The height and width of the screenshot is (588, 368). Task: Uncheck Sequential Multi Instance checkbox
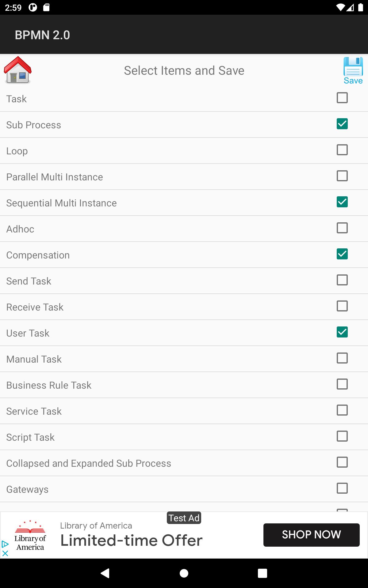click(342, 202)
